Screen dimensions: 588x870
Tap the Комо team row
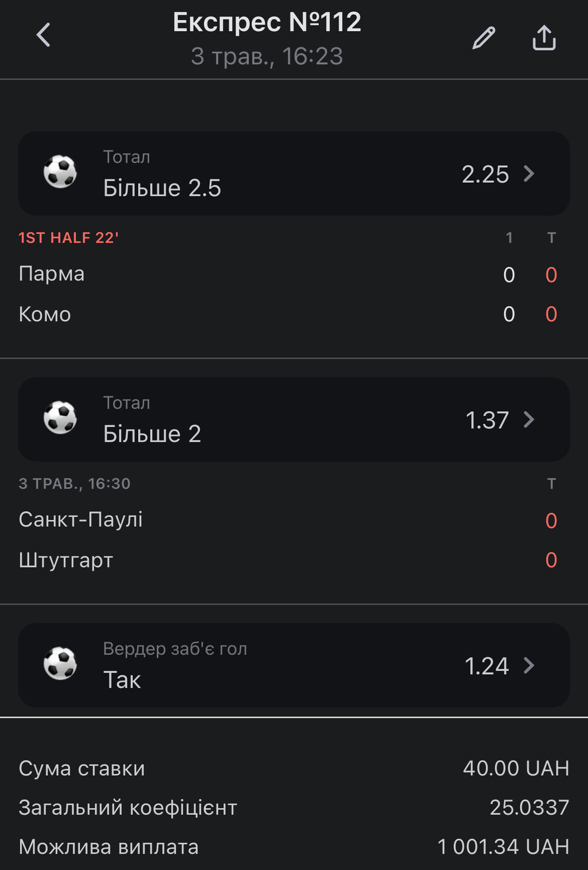tap(294, 314)
